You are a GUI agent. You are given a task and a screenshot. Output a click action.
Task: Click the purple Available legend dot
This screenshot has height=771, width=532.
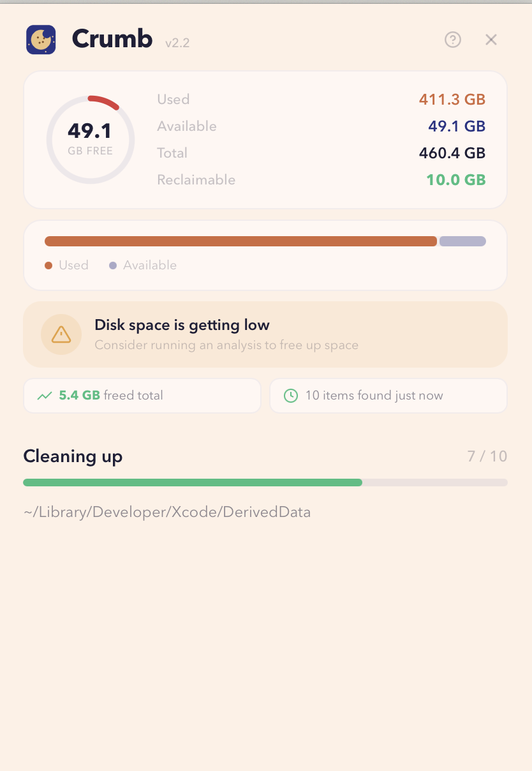click(x=113, y=266)
